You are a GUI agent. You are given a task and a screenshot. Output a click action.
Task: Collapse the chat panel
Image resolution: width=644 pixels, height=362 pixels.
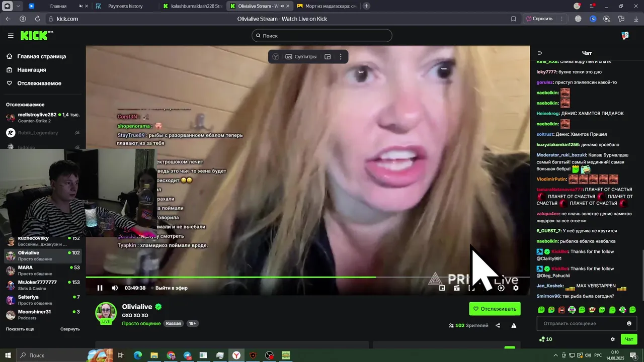(540, 53)
